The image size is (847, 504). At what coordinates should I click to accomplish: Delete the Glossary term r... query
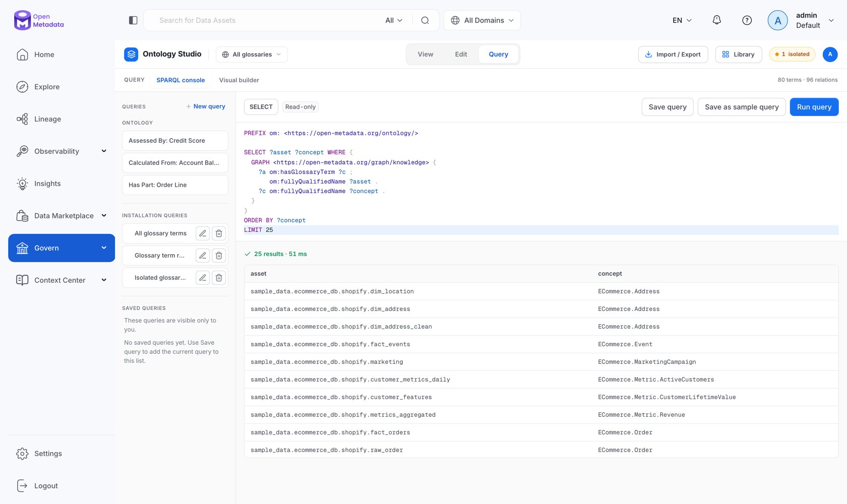coord(219,256)
